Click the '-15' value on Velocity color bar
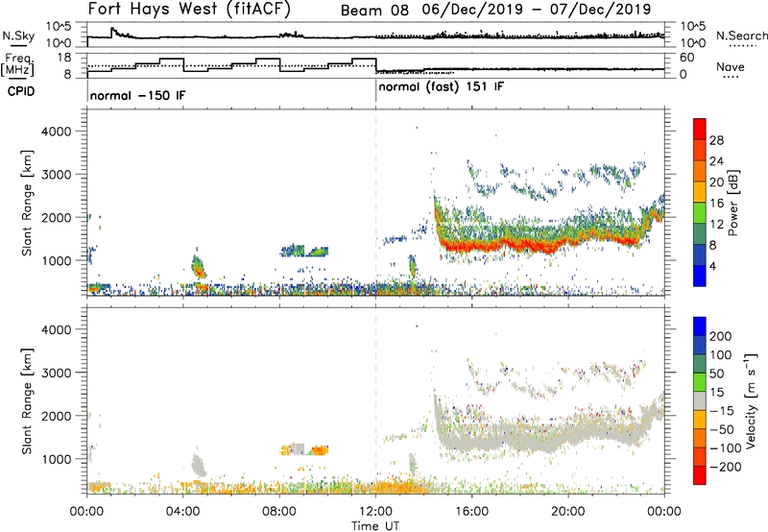768x532 pixels. click(722, 411)
